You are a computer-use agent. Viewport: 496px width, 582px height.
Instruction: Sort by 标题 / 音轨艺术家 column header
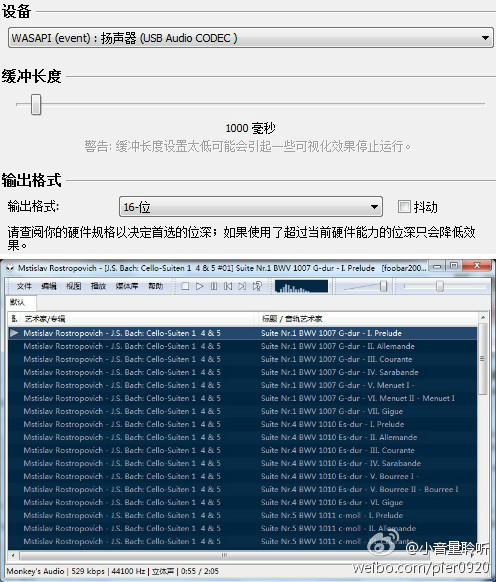click(368, 318)
